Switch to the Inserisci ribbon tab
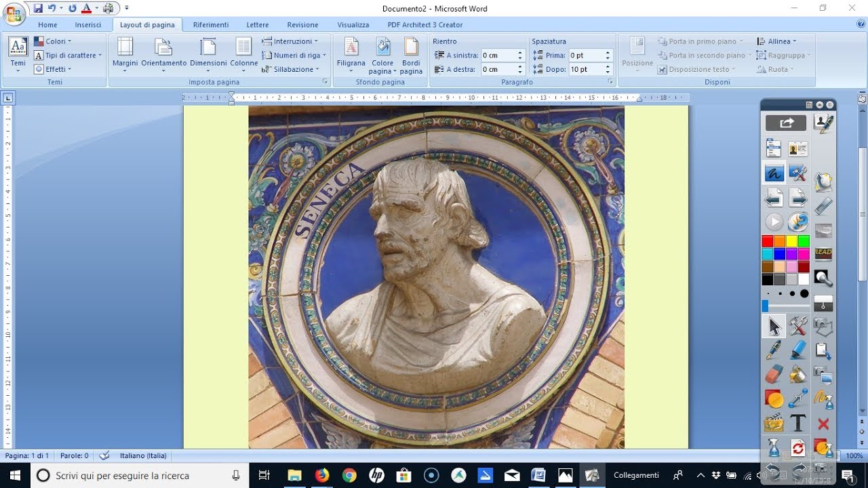868x488 pixels. pyautogui.click(x=88, y=24)
